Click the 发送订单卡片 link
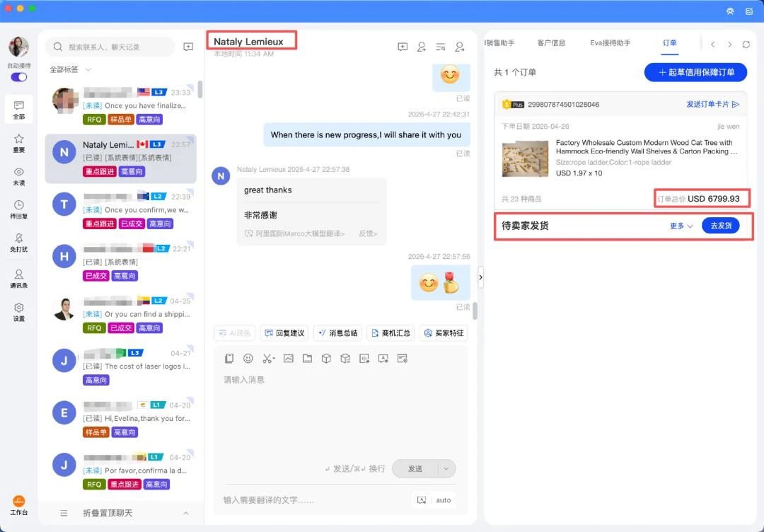Screen dimensions: 764x532 tap(713, 104)
